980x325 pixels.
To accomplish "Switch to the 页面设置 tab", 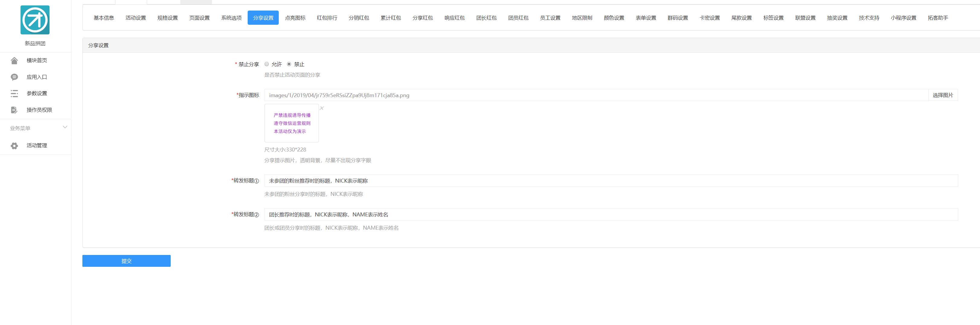I will coord(199,18).
